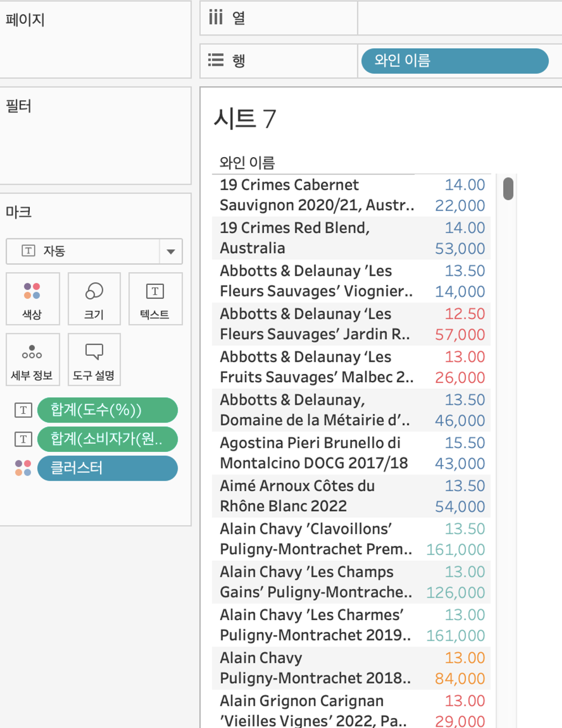
Task: Click red value 26,000 in the table
Action: 460,377
